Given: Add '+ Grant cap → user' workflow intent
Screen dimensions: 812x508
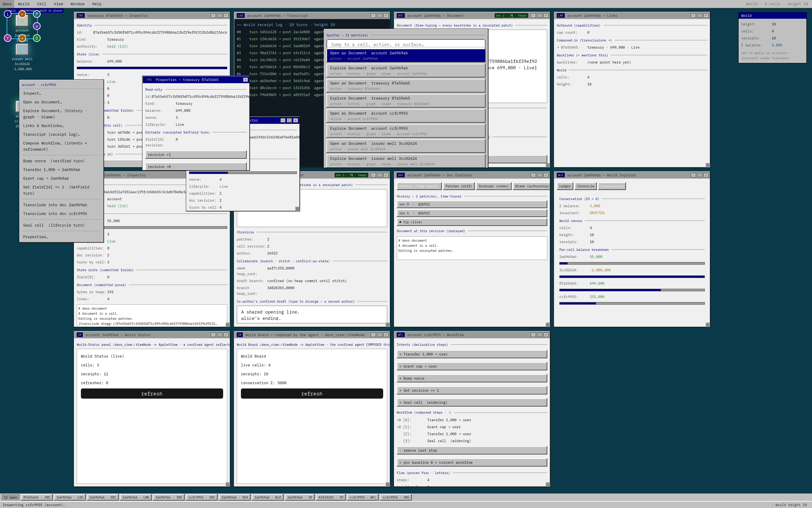Looking at the screenshot, I should point(472,366).
